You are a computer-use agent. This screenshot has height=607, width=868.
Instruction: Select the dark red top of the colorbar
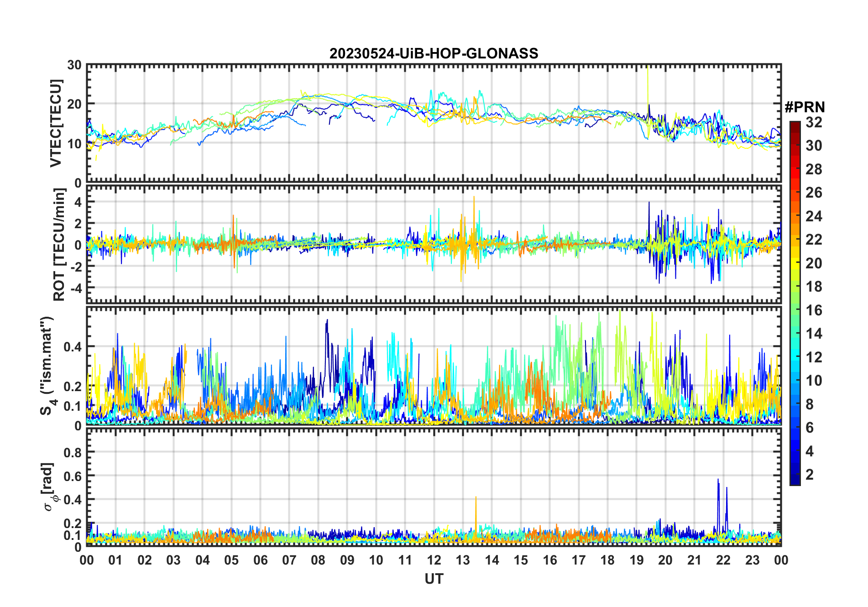click(795, 125)
